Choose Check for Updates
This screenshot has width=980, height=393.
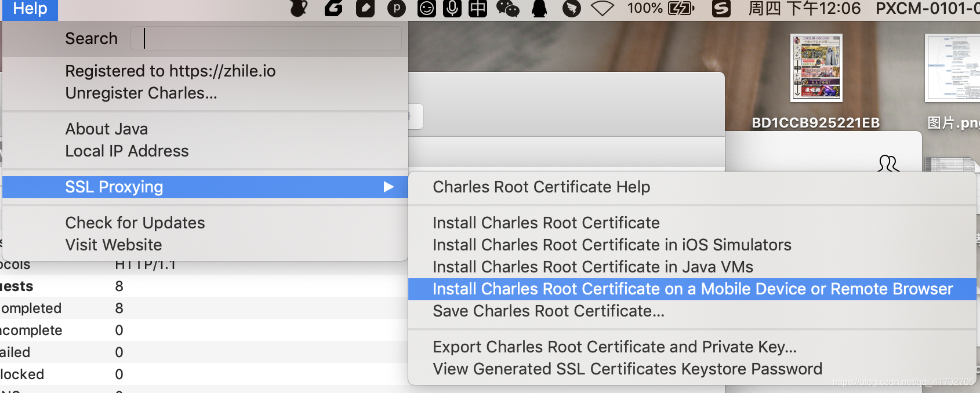[135, 223]
